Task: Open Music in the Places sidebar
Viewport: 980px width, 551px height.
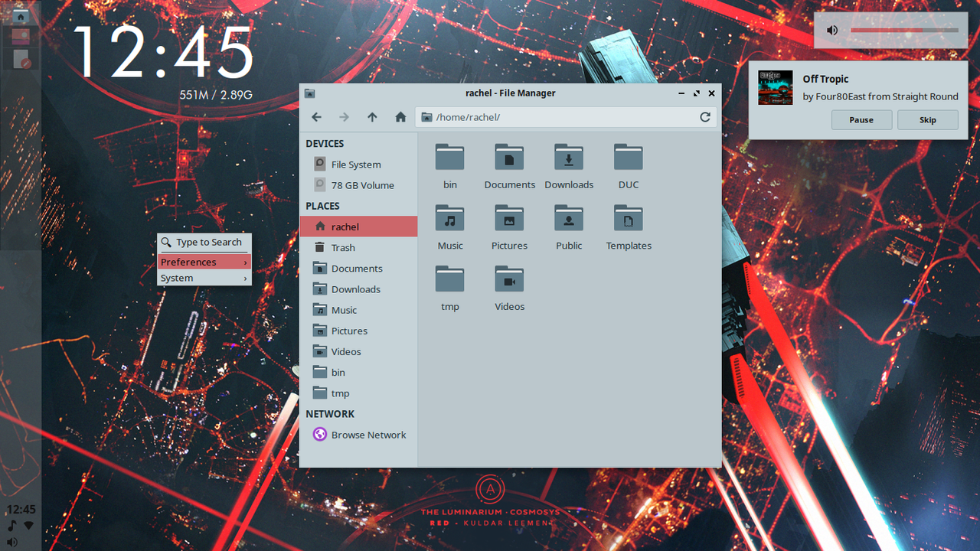Action: (358, 310)
